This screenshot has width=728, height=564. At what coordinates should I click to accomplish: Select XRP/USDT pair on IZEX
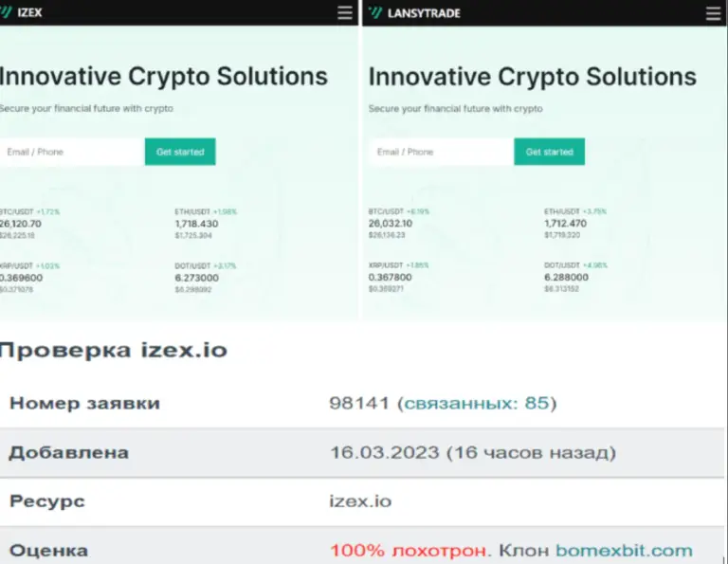29,278
